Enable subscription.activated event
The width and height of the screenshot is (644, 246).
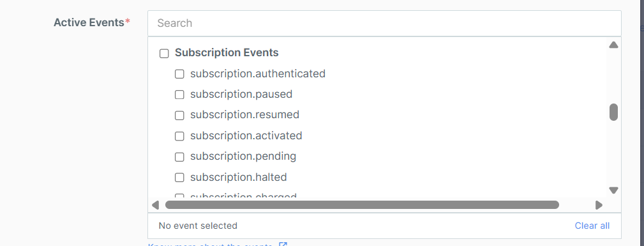(179, 136)
